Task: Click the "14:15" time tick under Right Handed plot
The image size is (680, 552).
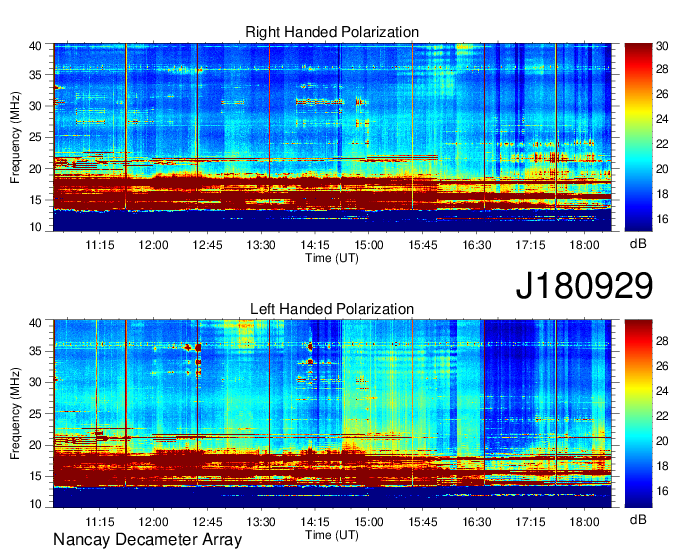Action: click(x=315, y=245)
